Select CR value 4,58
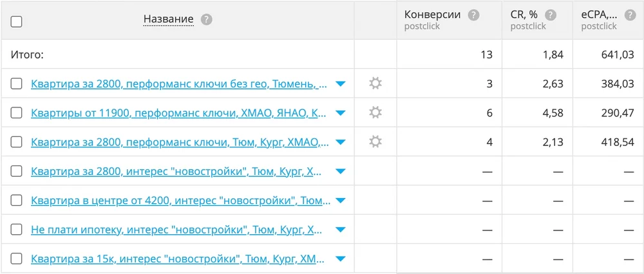This screenshot has height=274, width=644. [x=552, y=113]
